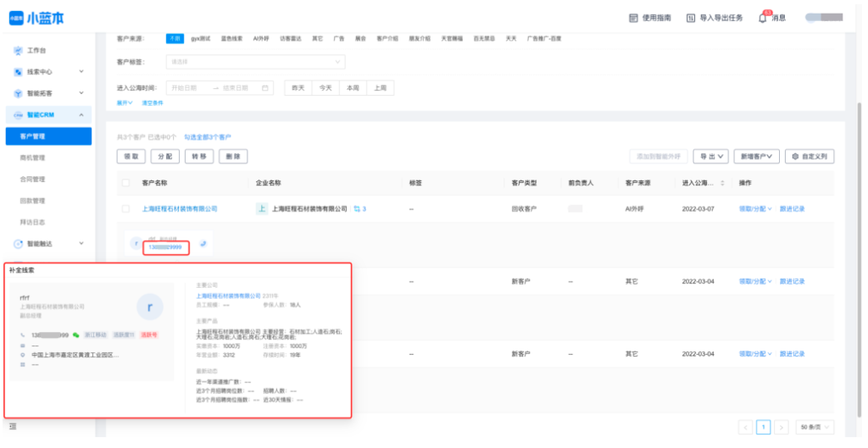The height and width of the screenshot is (448, 868).
Task: Check the box for 上海旺程石材装饰有限公司 row
Action: [x=126, y=208]
